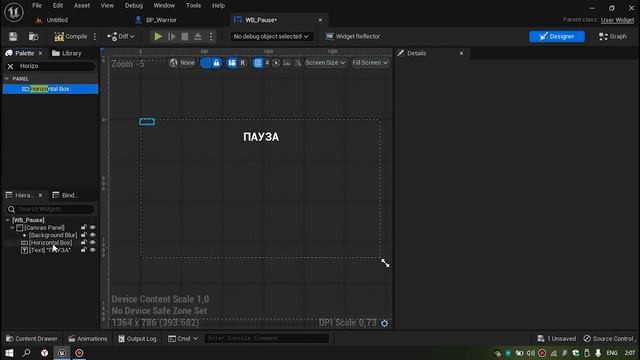Clear the palette search with X icon
Viewport: 640px width, 360px height.
[x=10, y=66]
